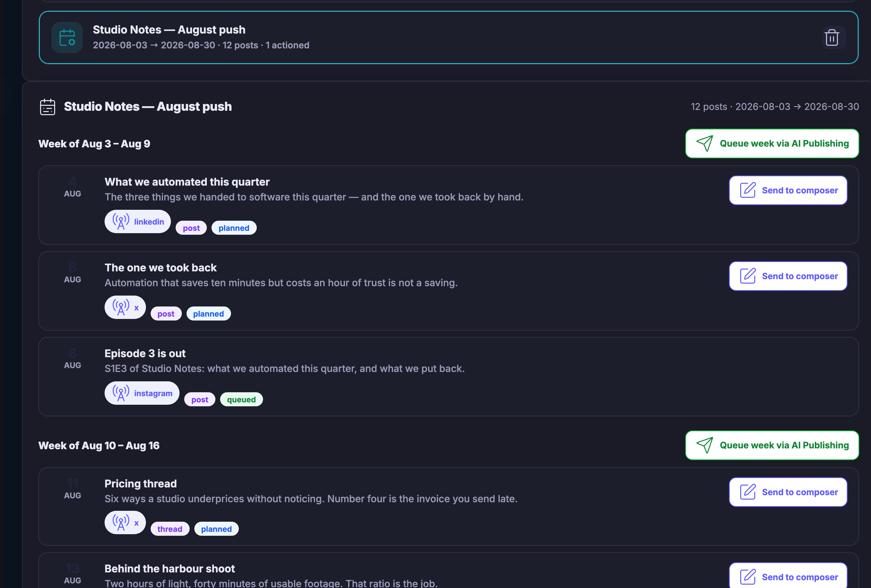Click the 'What we automated this quarter' title
The image size is (871, 588).
coord(187,182)
